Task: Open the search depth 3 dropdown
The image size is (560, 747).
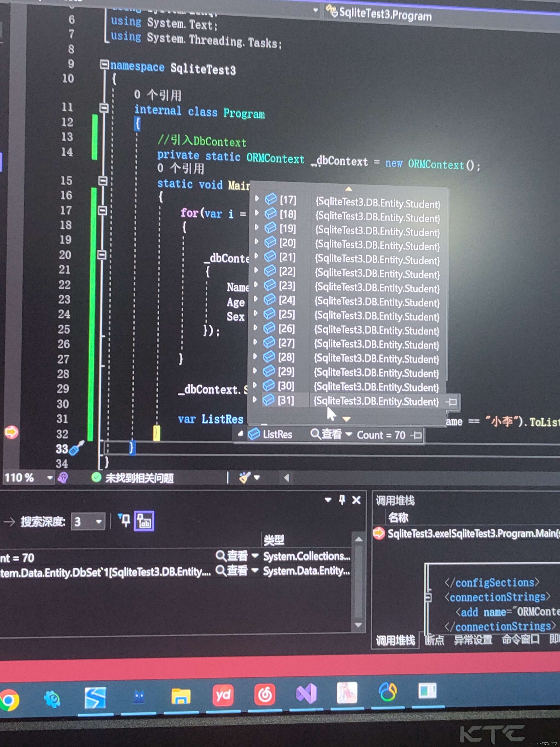Action: tap(99, 522)
